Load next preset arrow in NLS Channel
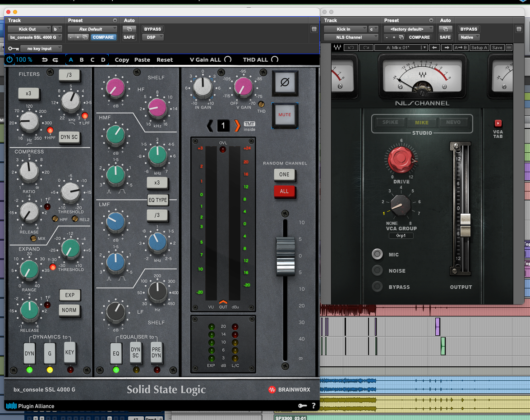530x420 pixels. 447,48
